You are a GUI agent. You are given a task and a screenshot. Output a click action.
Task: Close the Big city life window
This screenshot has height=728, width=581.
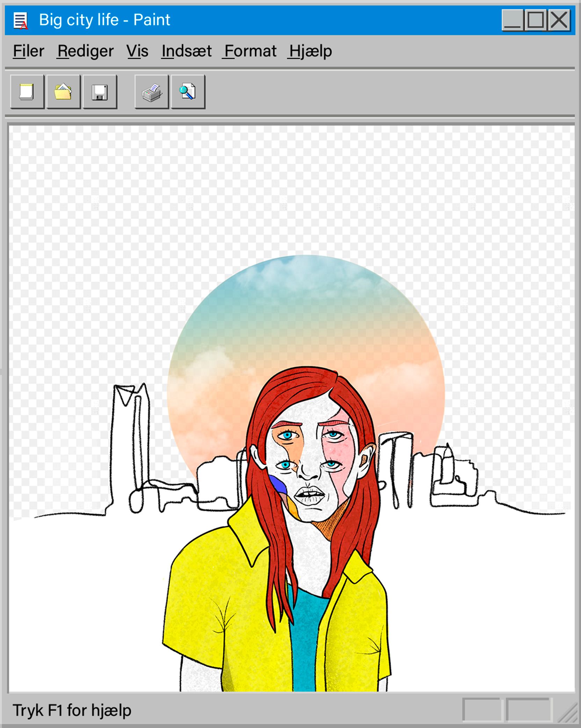pyautogui.click(x=559, y=20)
